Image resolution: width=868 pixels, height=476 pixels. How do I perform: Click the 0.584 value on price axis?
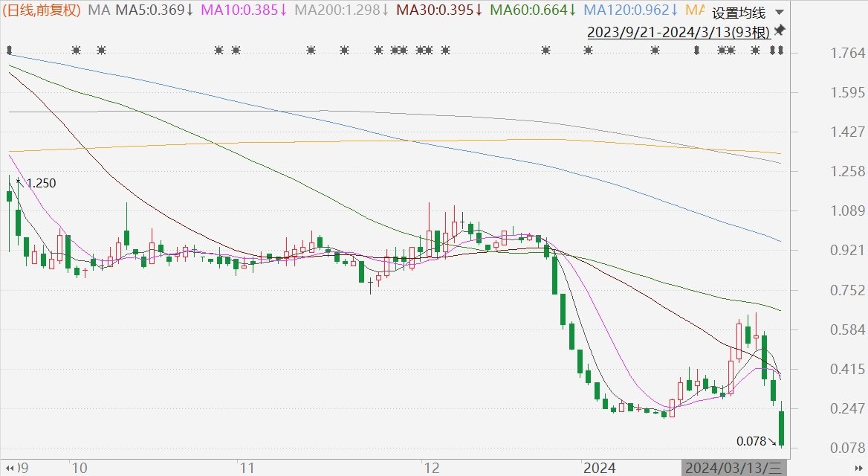tap(847, 329)
